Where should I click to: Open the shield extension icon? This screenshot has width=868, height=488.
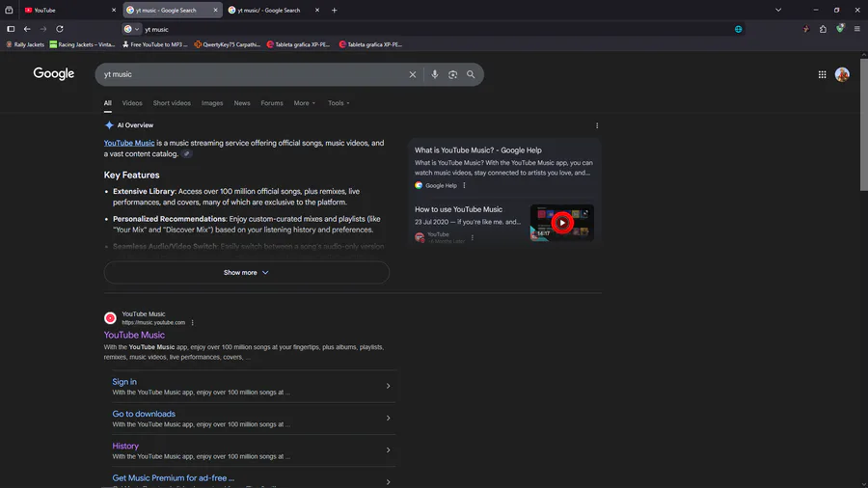(x=840, y=29)
